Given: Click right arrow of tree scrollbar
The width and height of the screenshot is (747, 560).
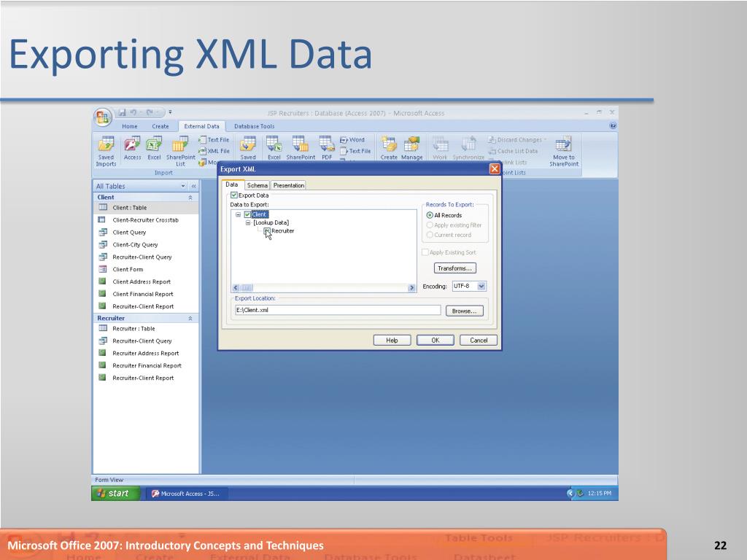Looking at the screenshot, I should [x=411, y=287].
